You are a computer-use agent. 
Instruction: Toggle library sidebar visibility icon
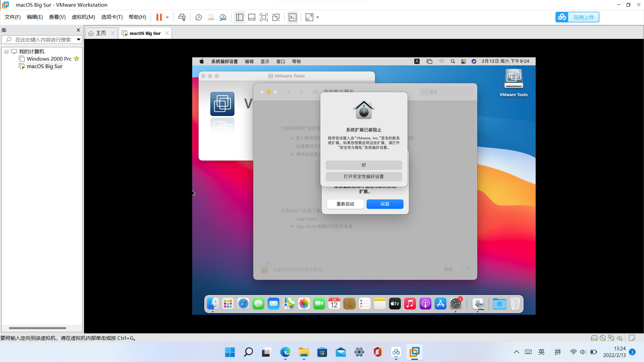(x=239, y=17)
